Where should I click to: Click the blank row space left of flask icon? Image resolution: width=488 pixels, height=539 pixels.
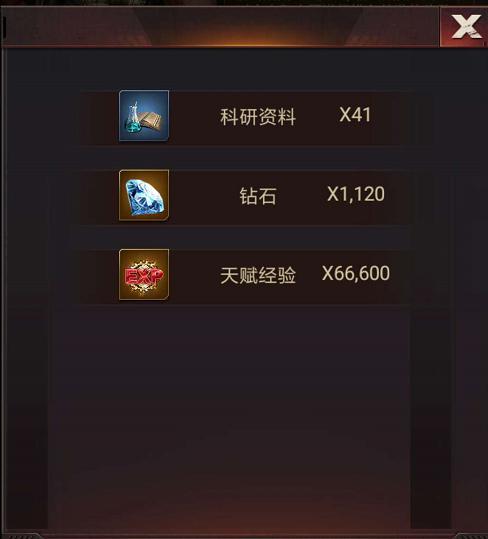click(x=100, y=117)
